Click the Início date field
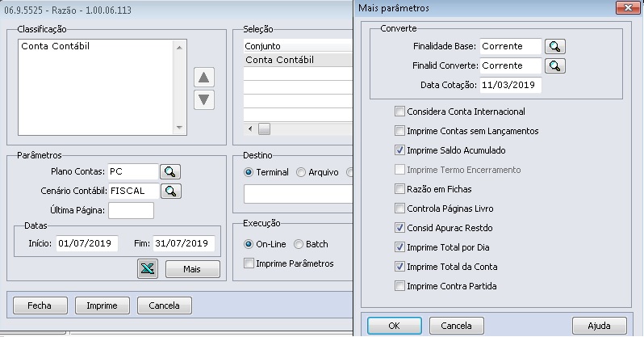The image size is (644, 337). click(x=87, y=243)
